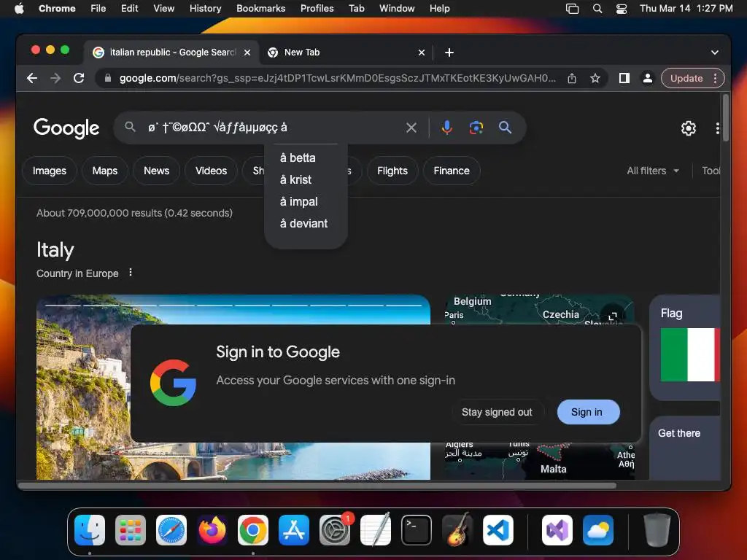Open Chrome's three-dot menu beside Update
The width and height of the screenshot is (747, 560).
tap(715, 78)
